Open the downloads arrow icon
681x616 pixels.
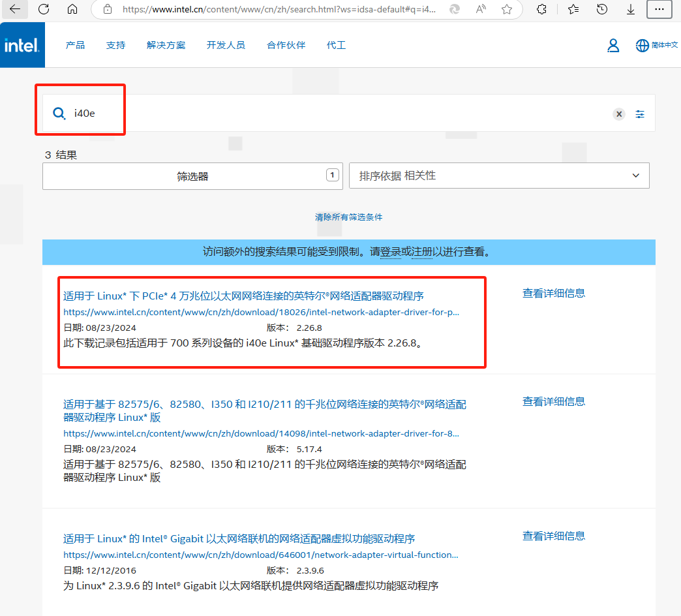631,9
